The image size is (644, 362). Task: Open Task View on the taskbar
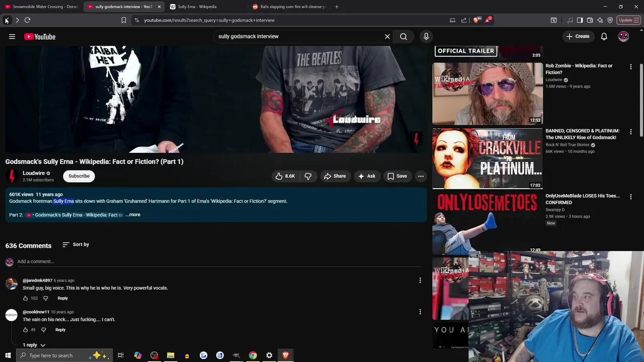coord(121,355)
